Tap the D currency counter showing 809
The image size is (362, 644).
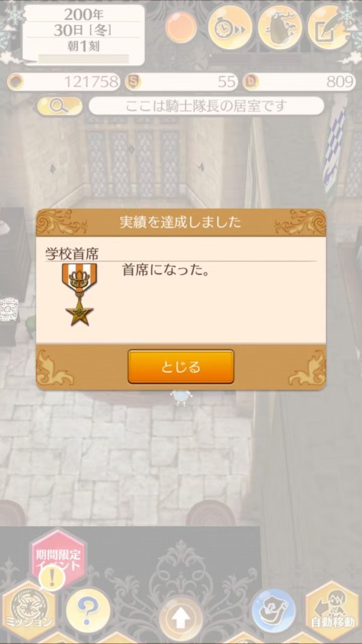(x=299, y=82)
